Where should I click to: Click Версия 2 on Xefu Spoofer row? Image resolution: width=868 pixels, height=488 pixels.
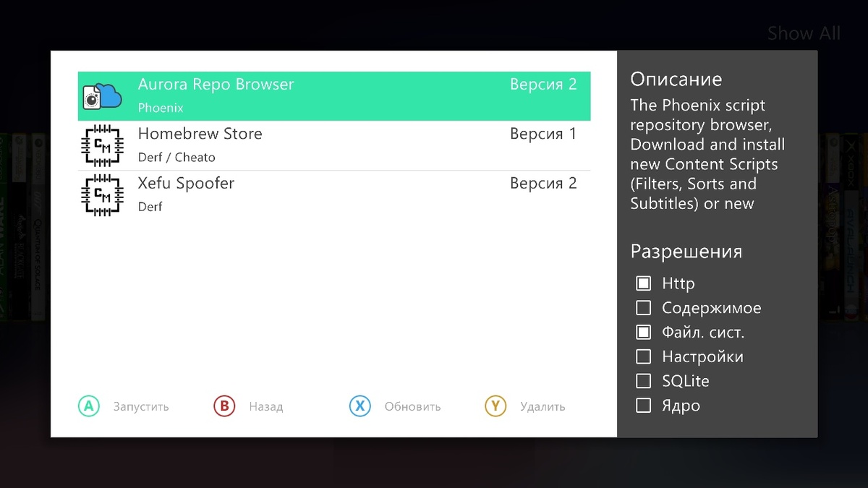(543, 184)
